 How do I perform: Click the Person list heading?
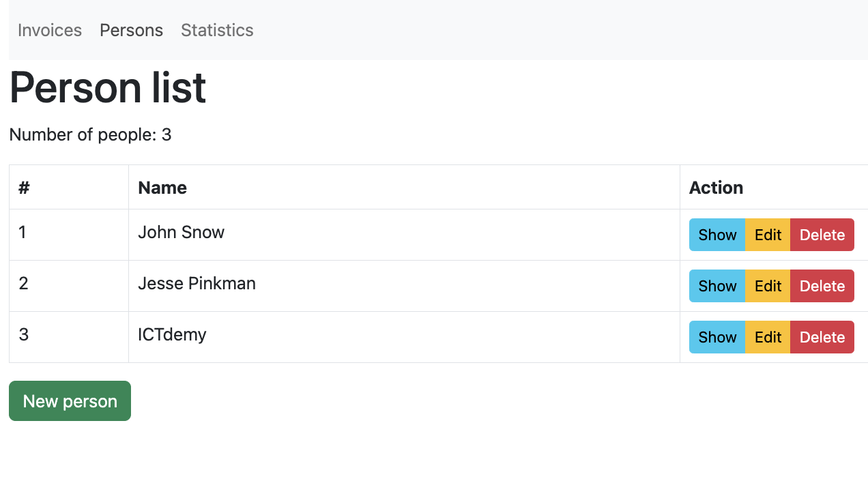(108, 87)
